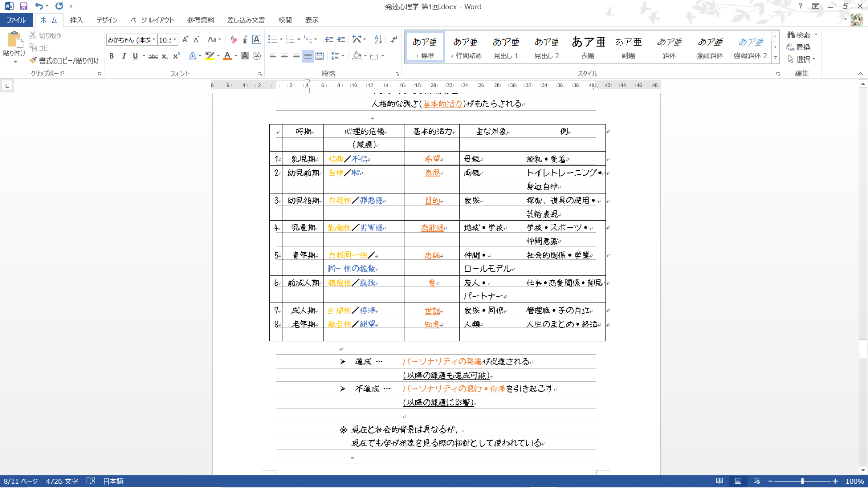Select the bullet list icon
Image resolution: width=868 pixels, height=488 pixels.
pos(272,40)
